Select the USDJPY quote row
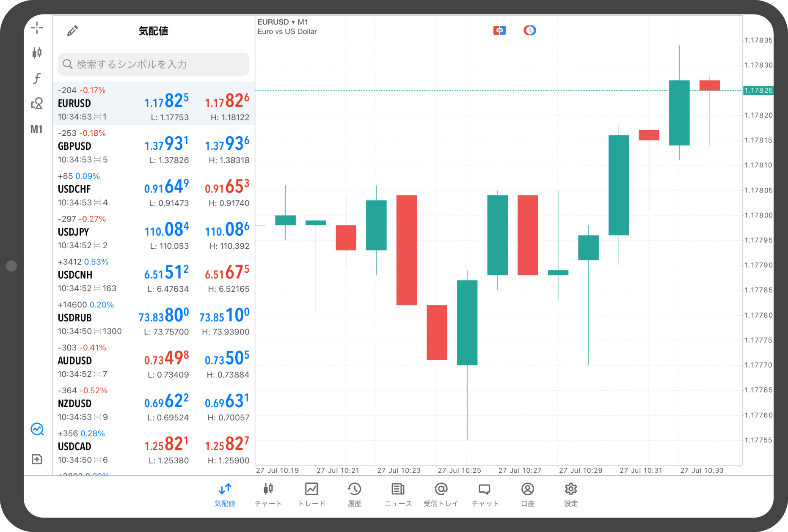This screenshot has height=532, width=788. click(x=154, y=232)
